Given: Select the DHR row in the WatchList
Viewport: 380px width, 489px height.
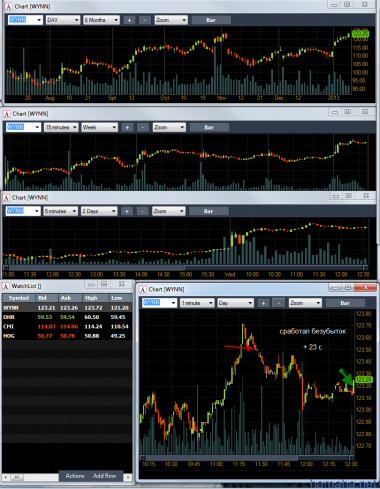Looking at the screenshot, I should coord(67,317).
